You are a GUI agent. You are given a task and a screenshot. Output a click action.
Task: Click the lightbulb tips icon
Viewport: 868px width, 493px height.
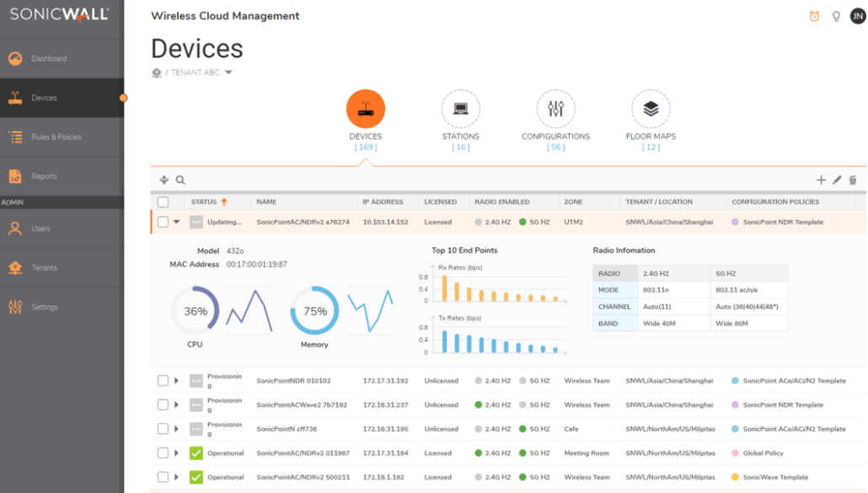(837, 17)
